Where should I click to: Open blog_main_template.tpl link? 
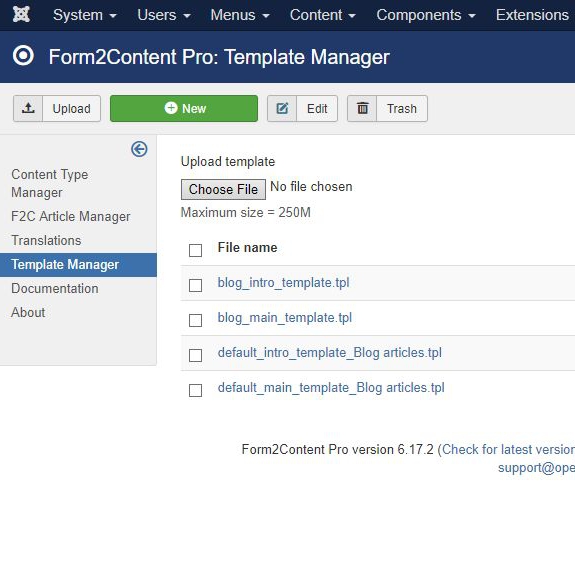click(x=285, y=318)
